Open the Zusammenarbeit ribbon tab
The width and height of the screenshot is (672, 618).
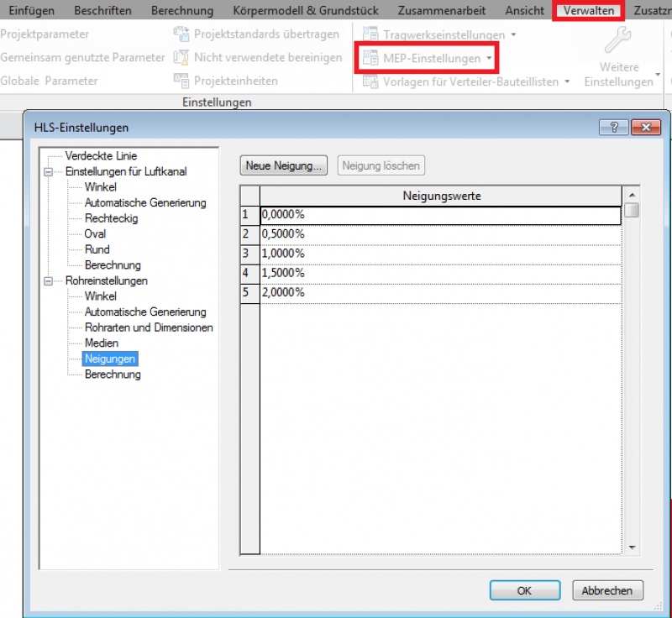[x=442, y=10]
